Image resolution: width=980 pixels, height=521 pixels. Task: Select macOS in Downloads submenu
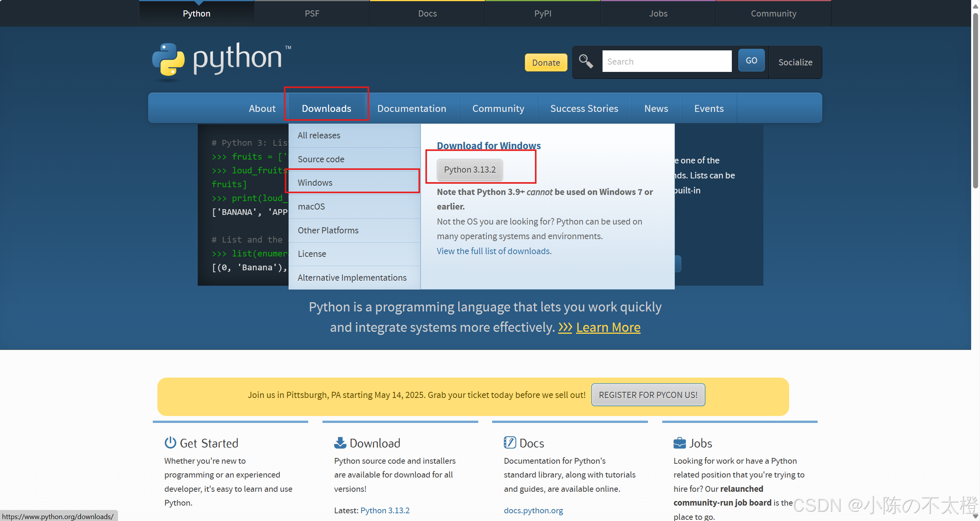tap(354, 206)
